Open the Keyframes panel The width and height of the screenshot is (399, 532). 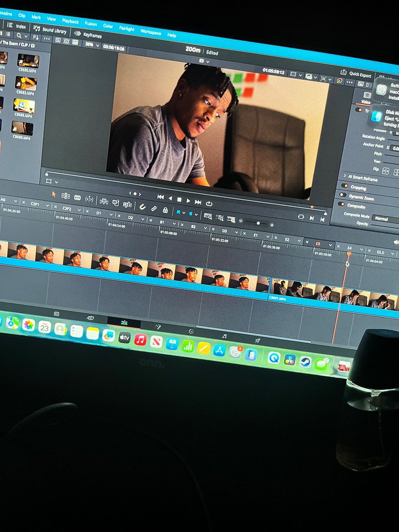click(x=88, y=35)
